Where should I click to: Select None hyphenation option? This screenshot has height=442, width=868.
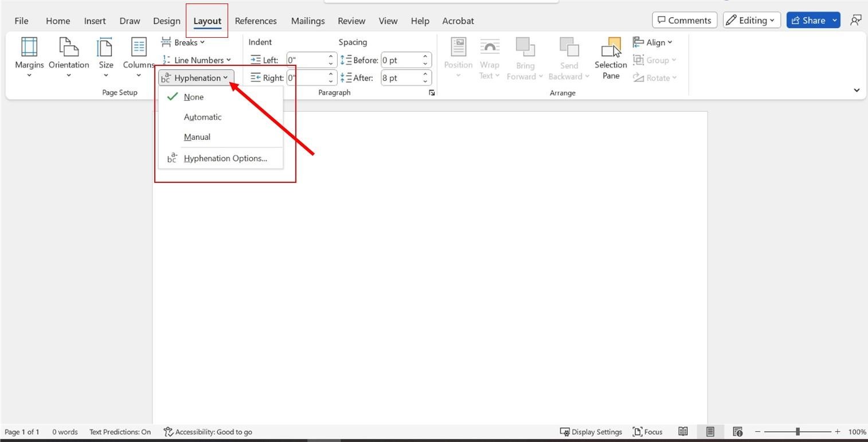pyautogui.click(x=194, y=97)
